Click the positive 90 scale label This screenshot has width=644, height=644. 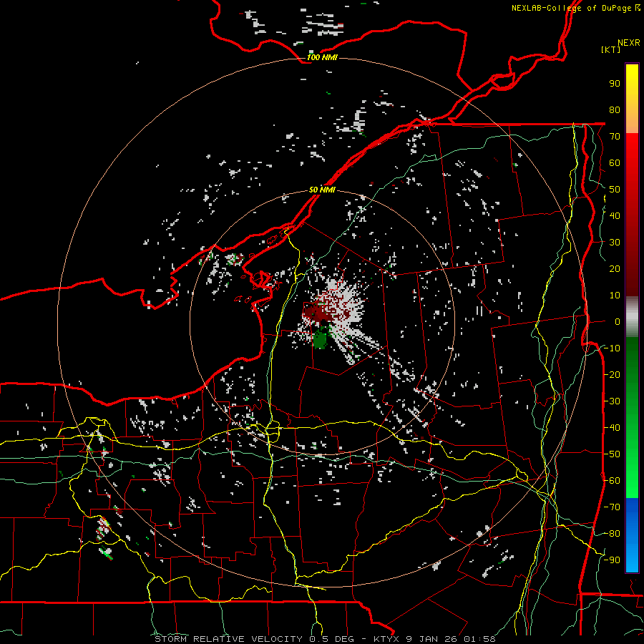(615, 84)
